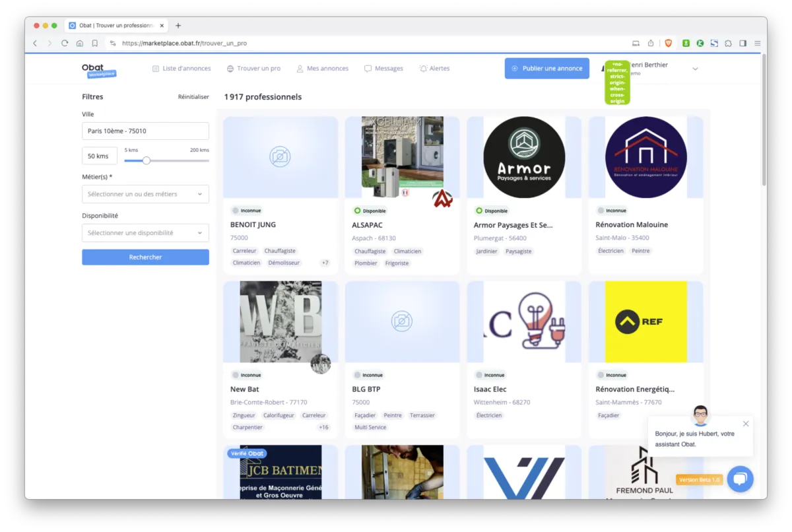Image resolution: width=792 pixels, height=532 pixels.
Task: Click the address bar URL
Action: (184, 43)
